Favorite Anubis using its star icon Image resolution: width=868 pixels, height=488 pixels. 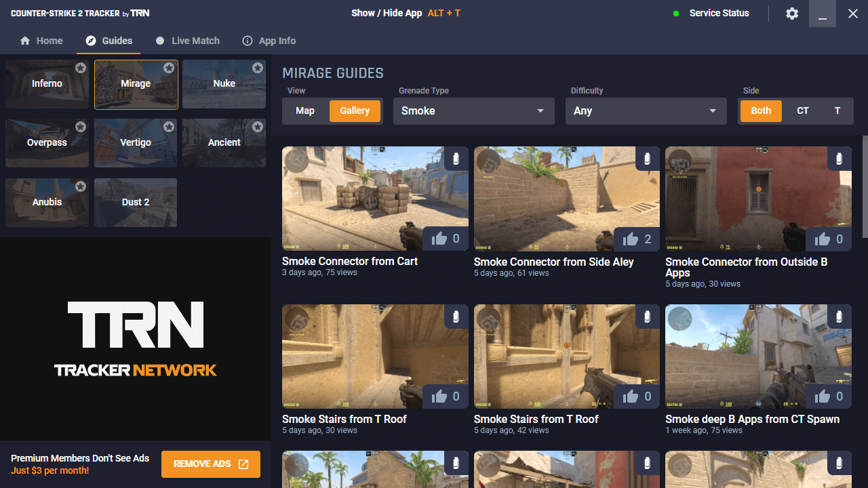[81, 186]
